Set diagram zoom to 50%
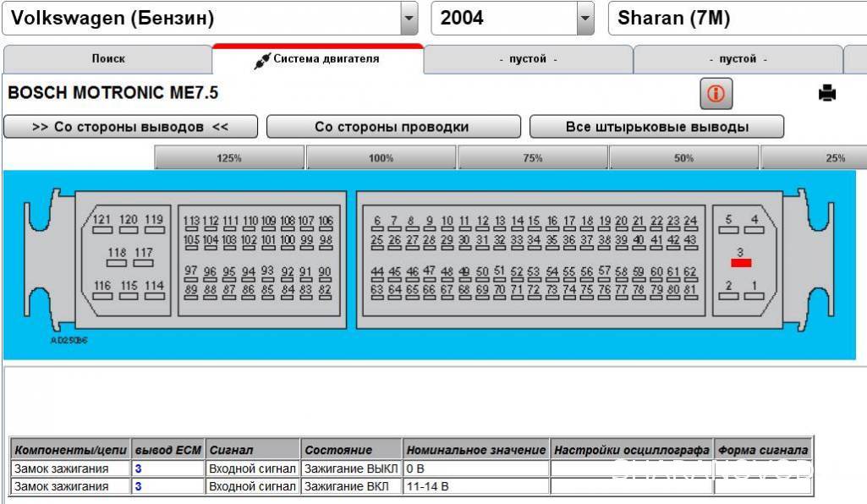 (x=683, y=158)
